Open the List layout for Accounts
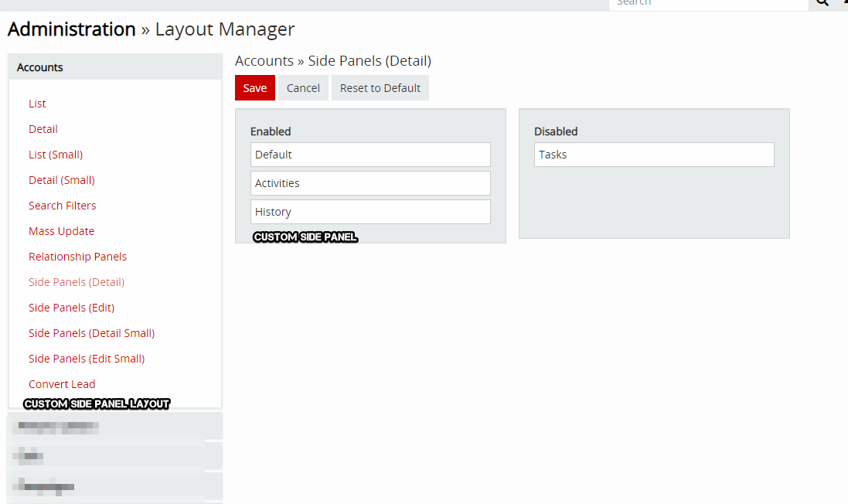Screen dimensions: 848x504 coord(37,104)
